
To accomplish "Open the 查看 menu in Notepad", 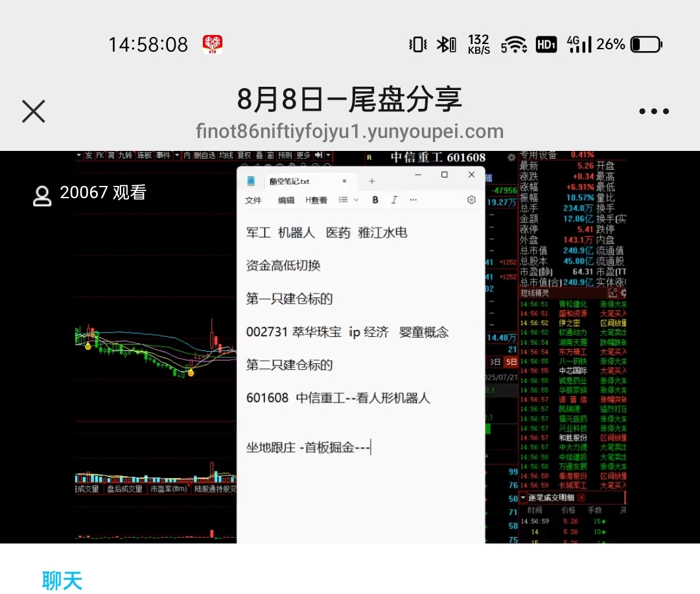I will [x=316, y=200].
